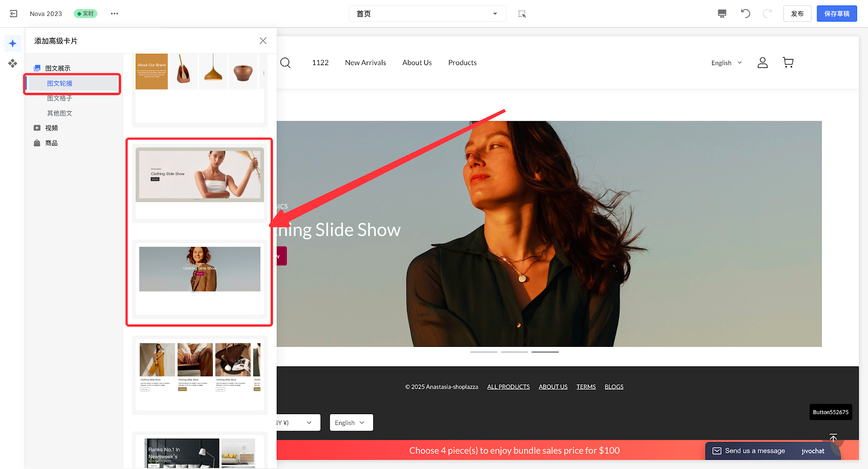Undo the last change

tap(745, 14)
